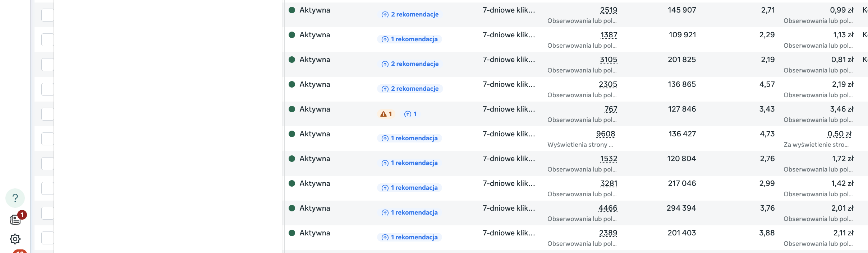This screenshot has height=253, width=868.
Task: Open the news updates icon with badge
Action: [x=15, y=220]
